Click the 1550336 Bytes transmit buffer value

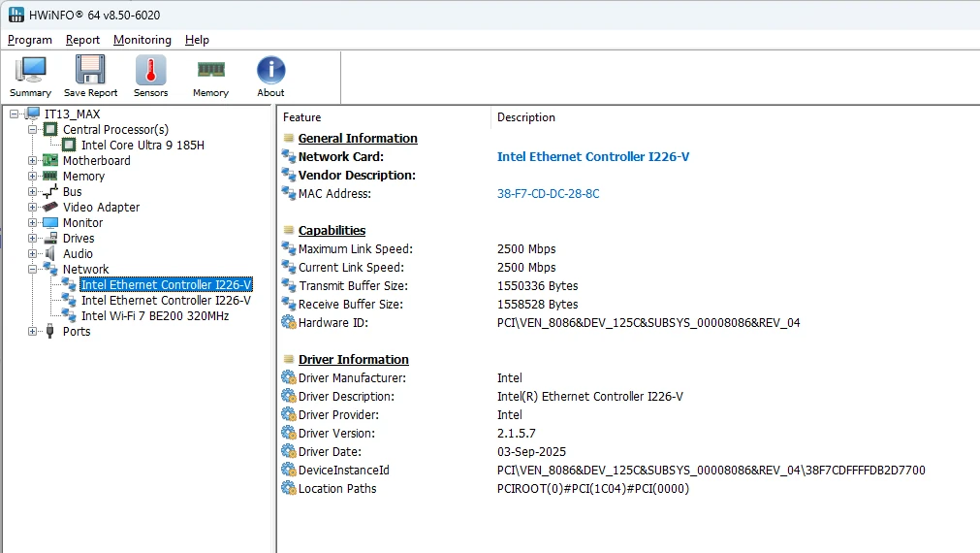point(538,285)
